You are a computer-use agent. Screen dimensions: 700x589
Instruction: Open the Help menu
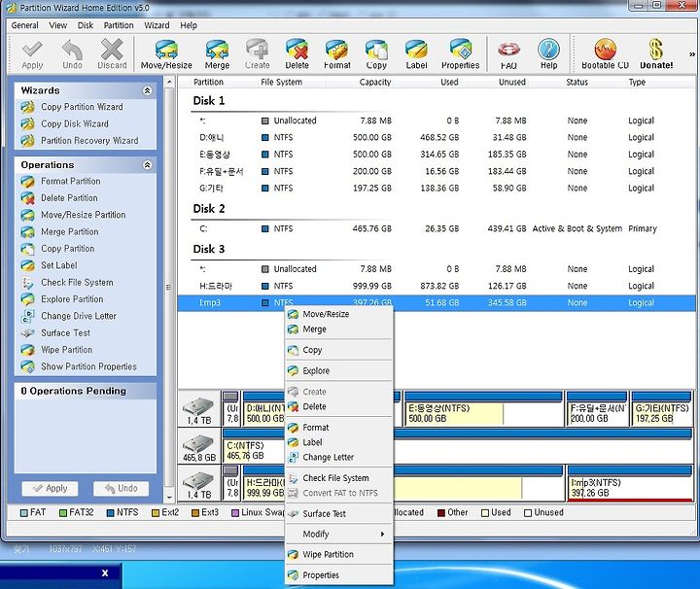coord(189,25)
